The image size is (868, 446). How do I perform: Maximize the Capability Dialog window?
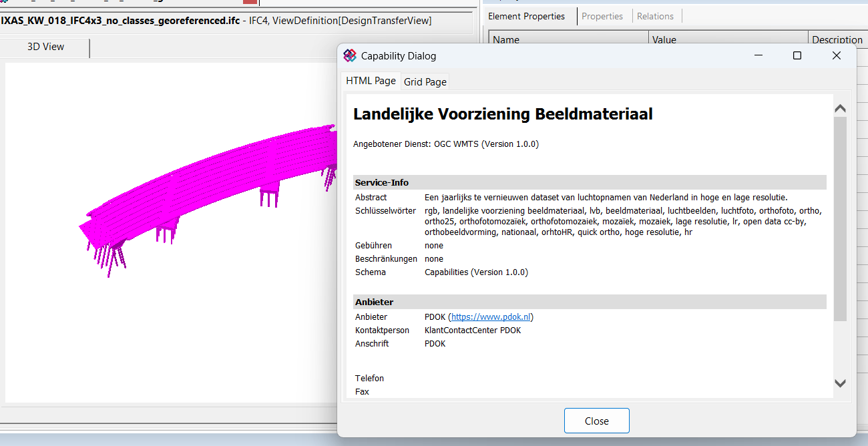[x=797, y=55]
